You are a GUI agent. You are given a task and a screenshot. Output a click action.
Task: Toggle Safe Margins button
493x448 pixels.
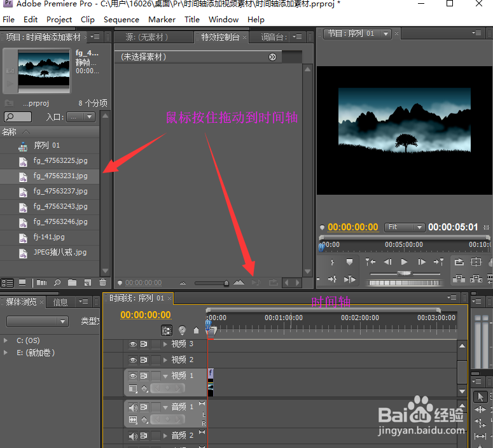tap(476, 262)
